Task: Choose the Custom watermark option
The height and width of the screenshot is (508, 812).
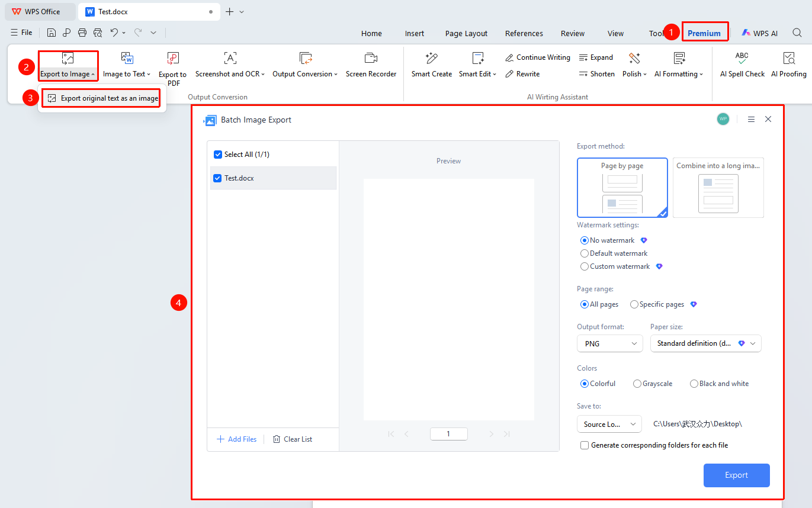Action: coord(585,266)
